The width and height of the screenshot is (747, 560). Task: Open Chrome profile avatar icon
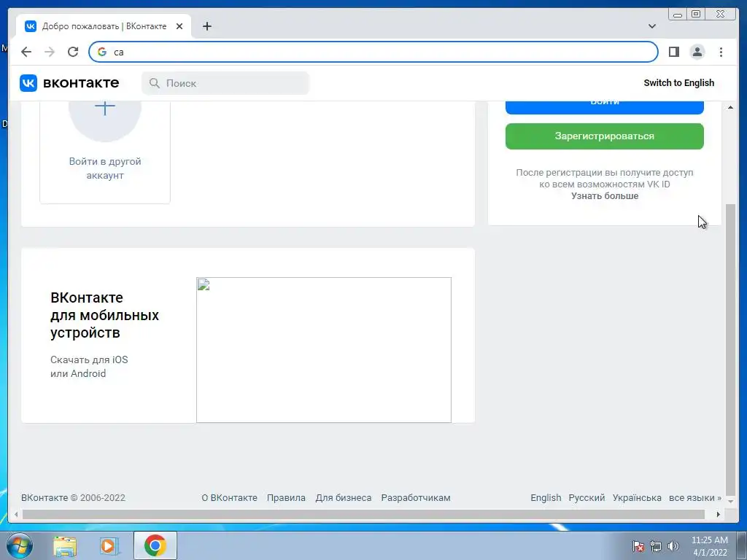(x=697, y=52)
